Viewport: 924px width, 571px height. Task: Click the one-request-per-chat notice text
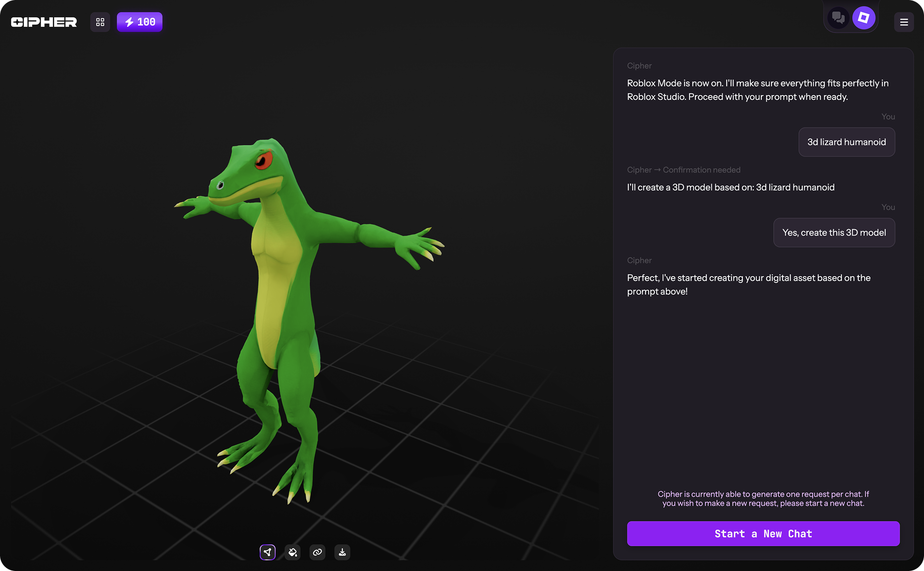point(763,498)
